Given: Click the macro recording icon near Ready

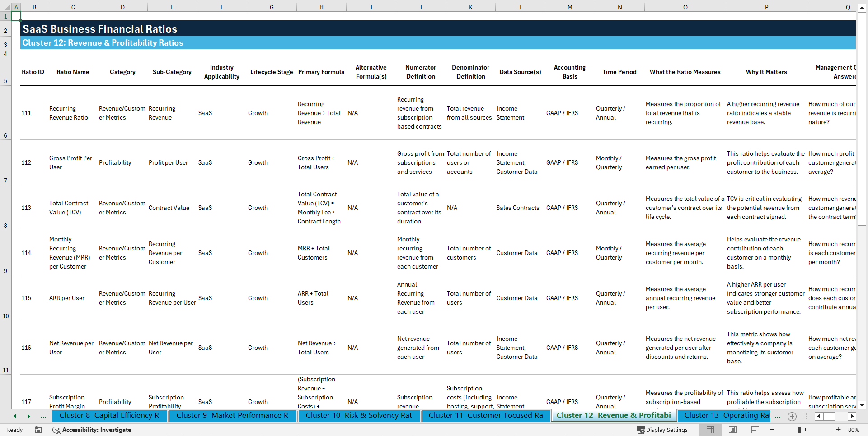Looking at the screenshot, I should click(x=38, y=430).
